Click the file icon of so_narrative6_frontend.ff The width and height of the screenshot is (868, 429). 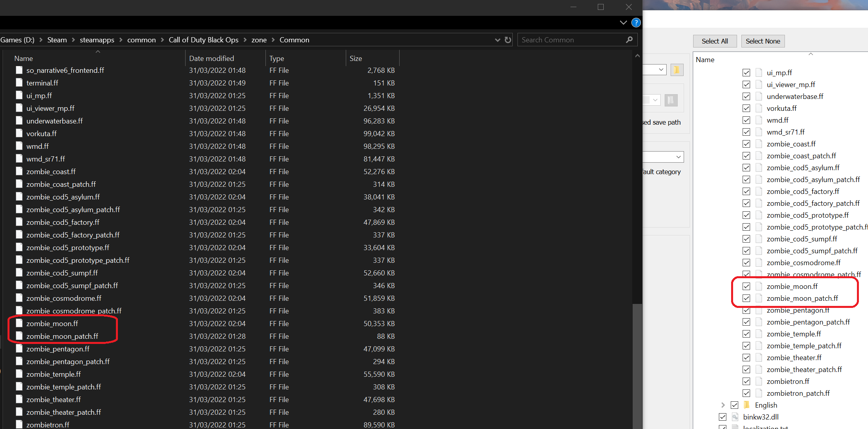(x=19, y=70)
